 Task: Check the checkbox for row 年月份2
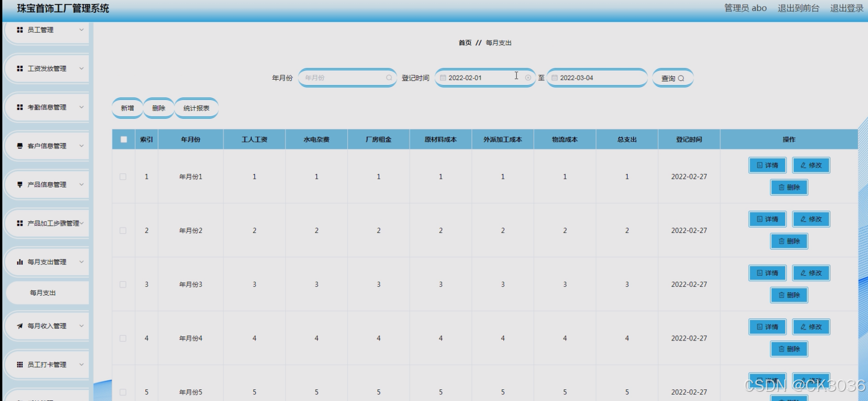(x=123, y=230)
